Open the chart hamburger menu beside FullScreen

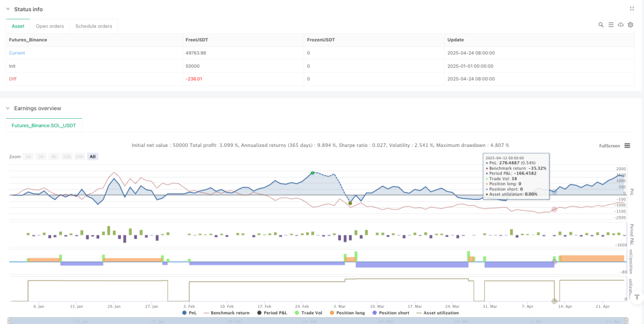click(627, 145)
